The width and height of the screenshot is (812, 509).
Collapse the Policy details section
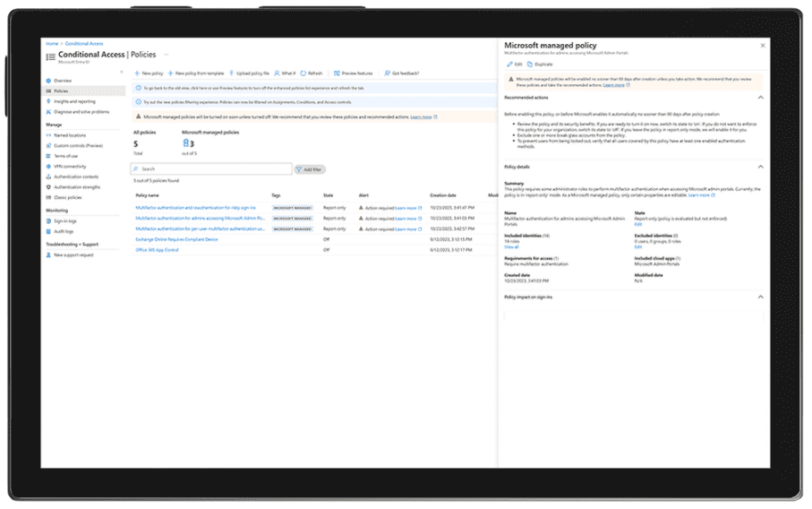[x=761, y=167]
